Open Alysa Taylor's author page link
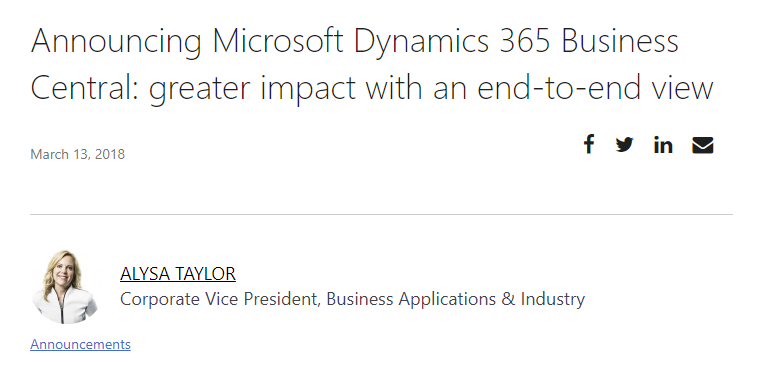764x370 pixels. [x=178, y=274]
